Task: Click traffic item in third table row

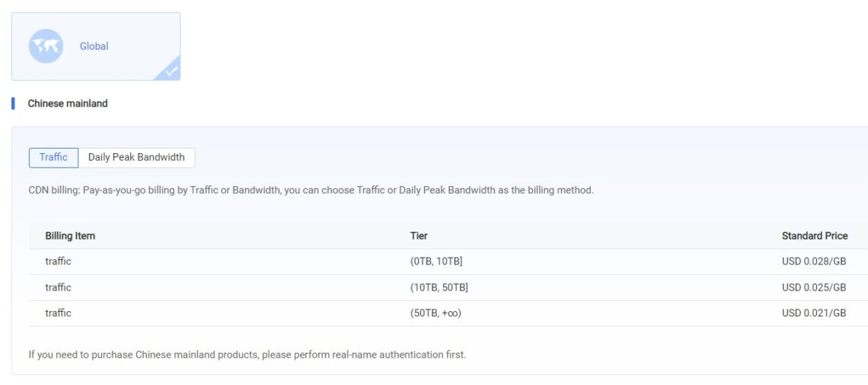Action: (59, 313)
